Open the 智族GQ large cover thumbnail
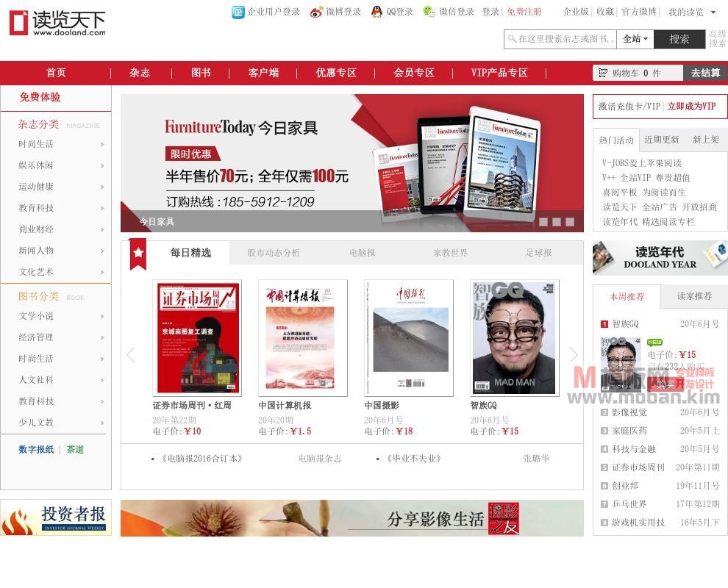This screenshot has height=588, width=728. [x=515, y=338]
